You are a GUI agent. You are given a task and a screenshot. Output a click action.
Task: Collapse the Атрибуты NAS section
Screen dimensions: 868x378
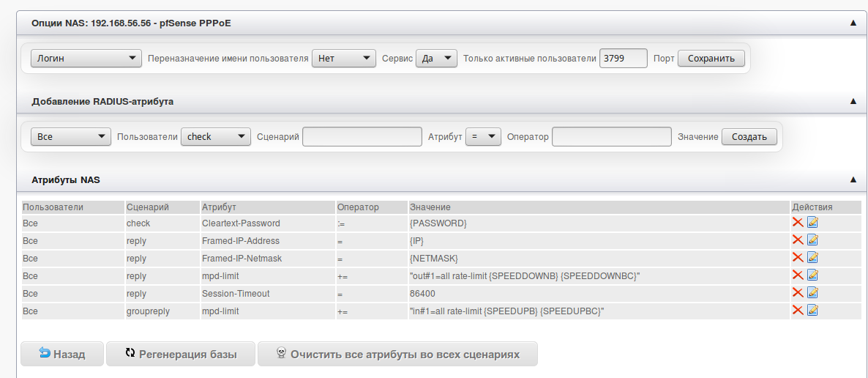pos(853,179)
